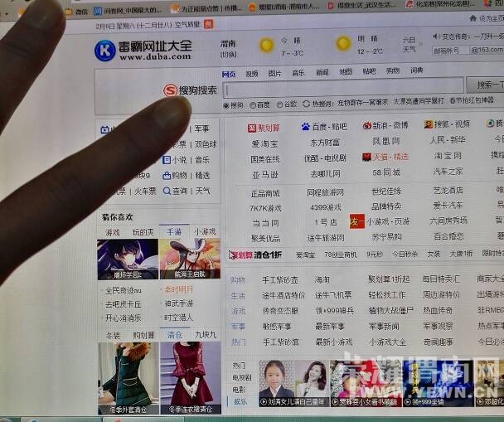Click the 搜索一下 search button
The height and width of the screenshot is (422, 504).
tap(486, 85)
